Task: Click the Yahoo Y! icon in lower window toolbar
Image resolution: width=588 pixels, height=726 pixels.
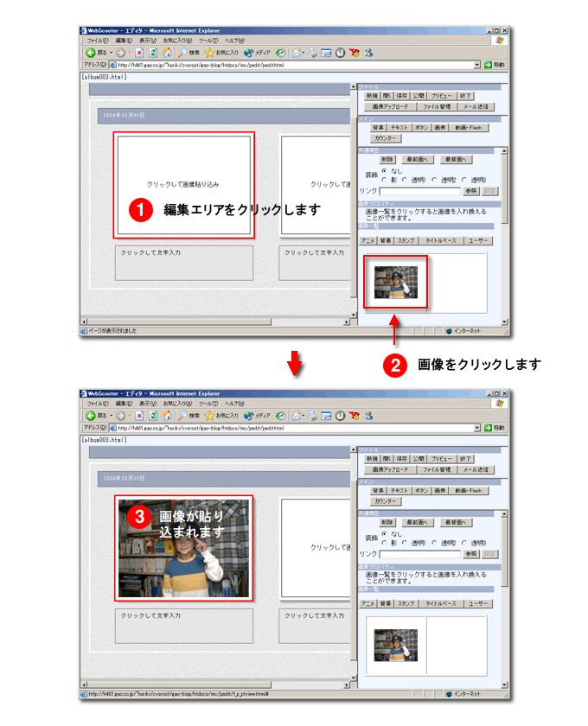Action: click(355, 416)
